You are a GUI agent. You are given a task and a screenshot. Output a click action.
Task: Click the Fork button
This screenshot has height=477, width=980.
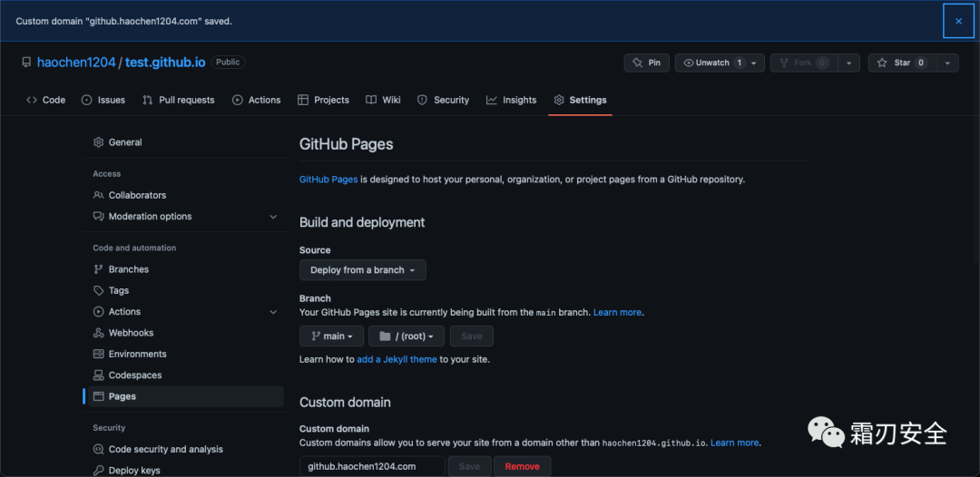coord(804,63)
